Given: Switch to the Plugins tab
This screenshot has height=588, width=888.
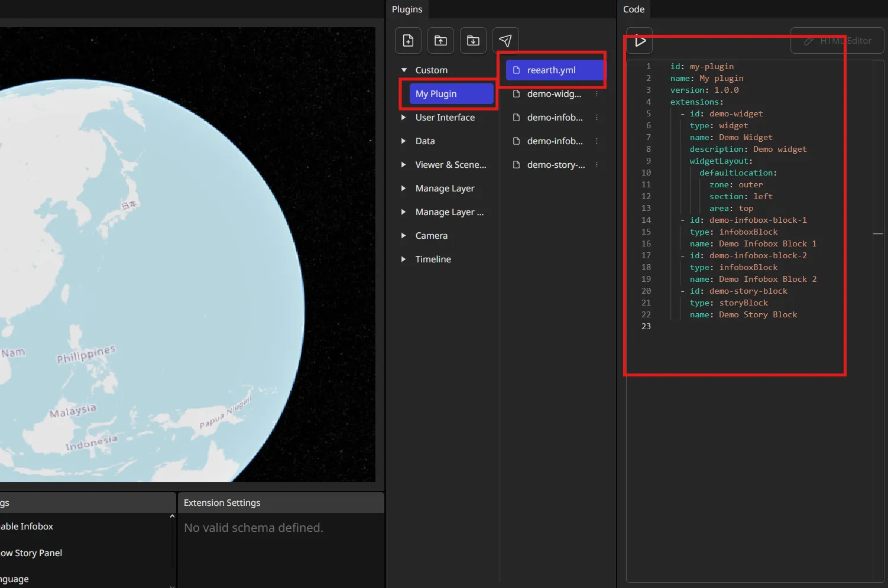Looking at the screenshot, I should tap(407, 9).
